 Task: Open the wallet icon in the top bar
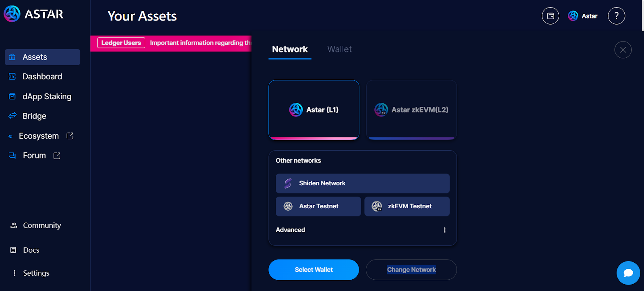[550, 16]
